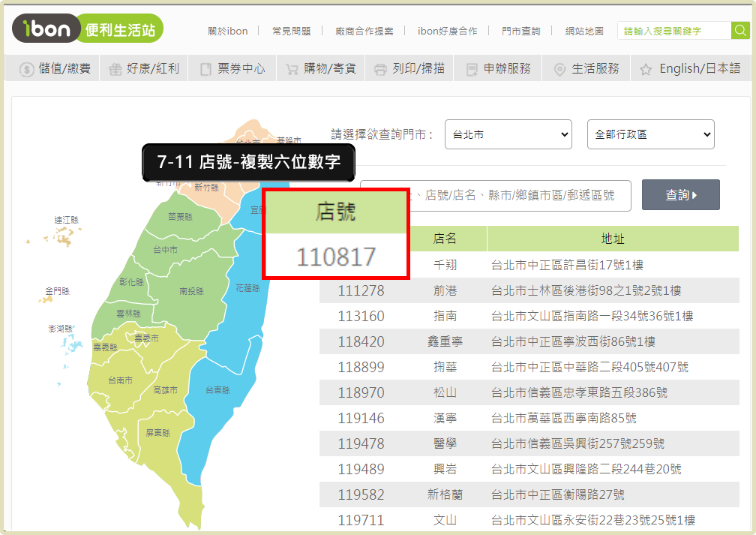The width and height of the screenshot is (756, 535).
Task: Open the 門市查詢 top navigation link
Action: (x=520, y=31)
